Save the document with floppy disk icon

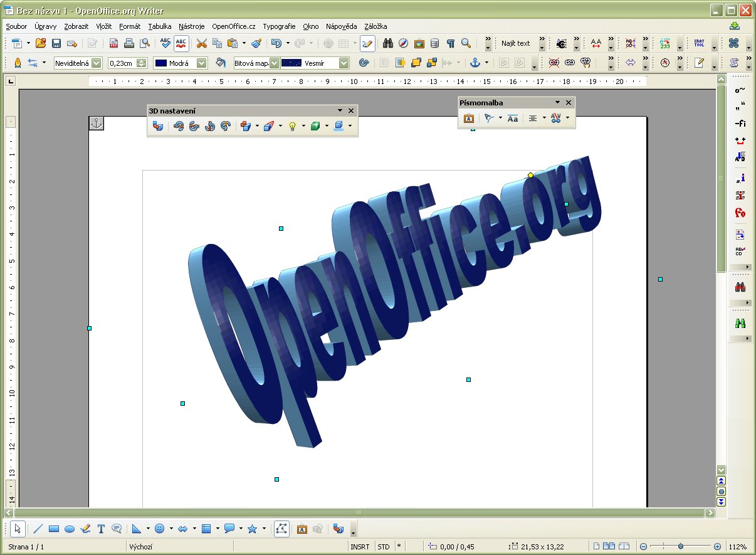tap(56, 43)
